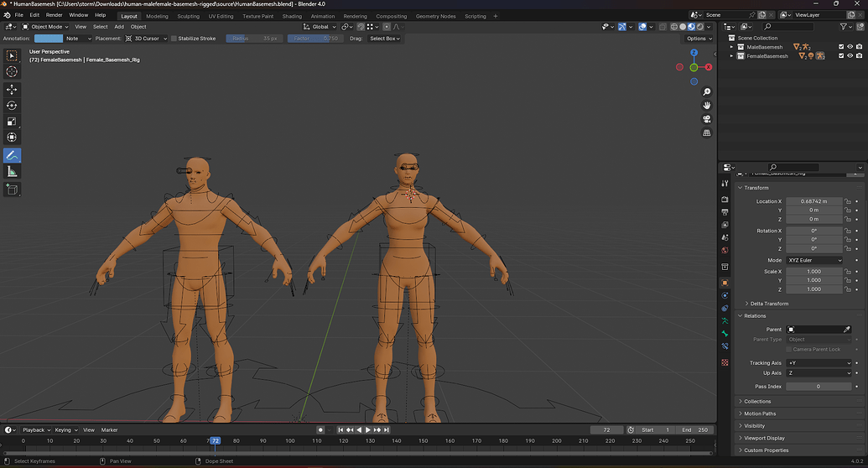
Task: Toggle Scale X lock icon
Action: coord(848,272)
